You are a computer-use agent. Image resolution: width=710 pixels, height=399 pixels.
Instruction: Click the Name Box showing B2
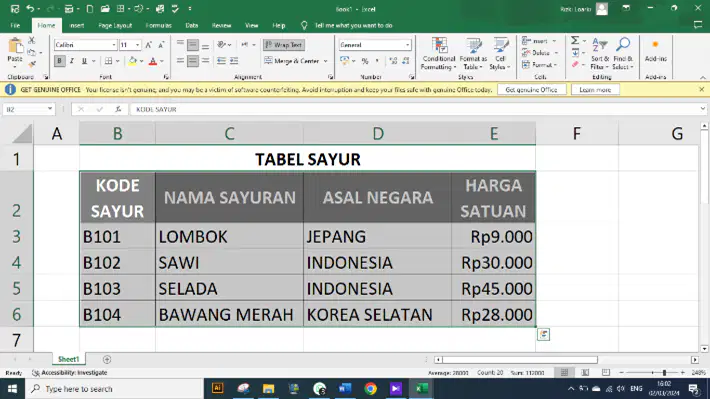(x=29, y=109)
